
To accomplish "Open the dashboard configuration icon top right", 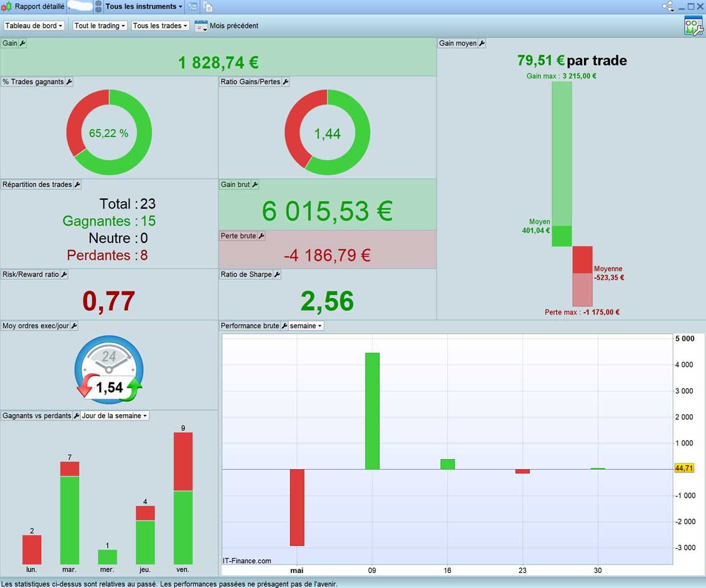I will 694,26.
